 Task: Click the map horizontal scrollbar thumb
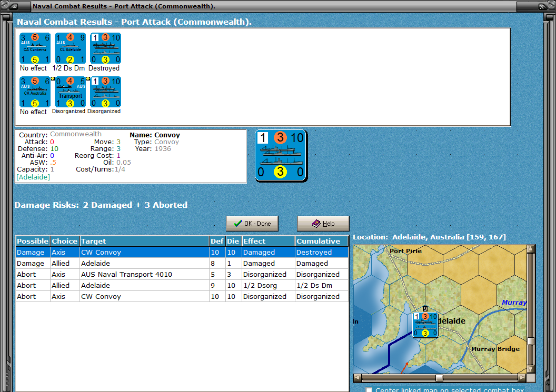439,378
